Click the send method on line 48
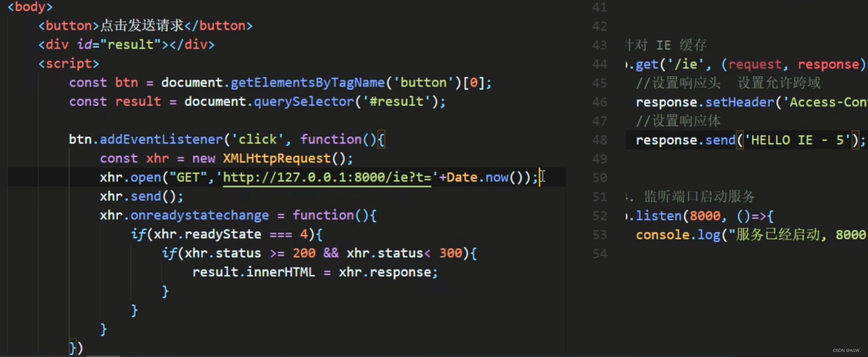The image size is (868, 357). (720, 140)
